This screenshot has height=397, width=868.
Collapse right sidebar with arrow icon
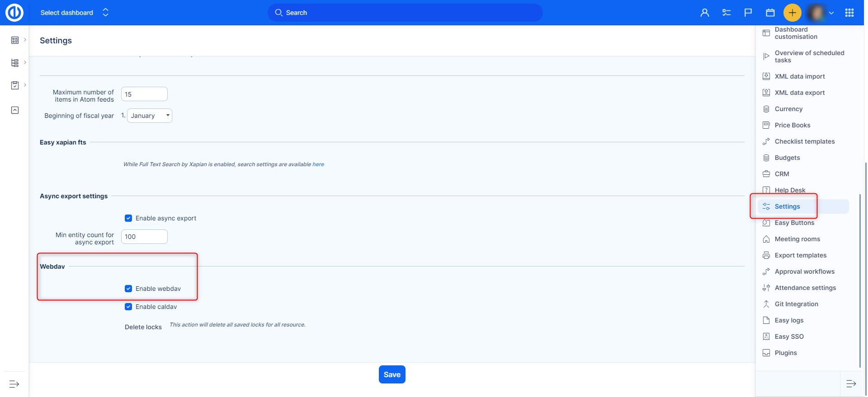click(851, 384)
